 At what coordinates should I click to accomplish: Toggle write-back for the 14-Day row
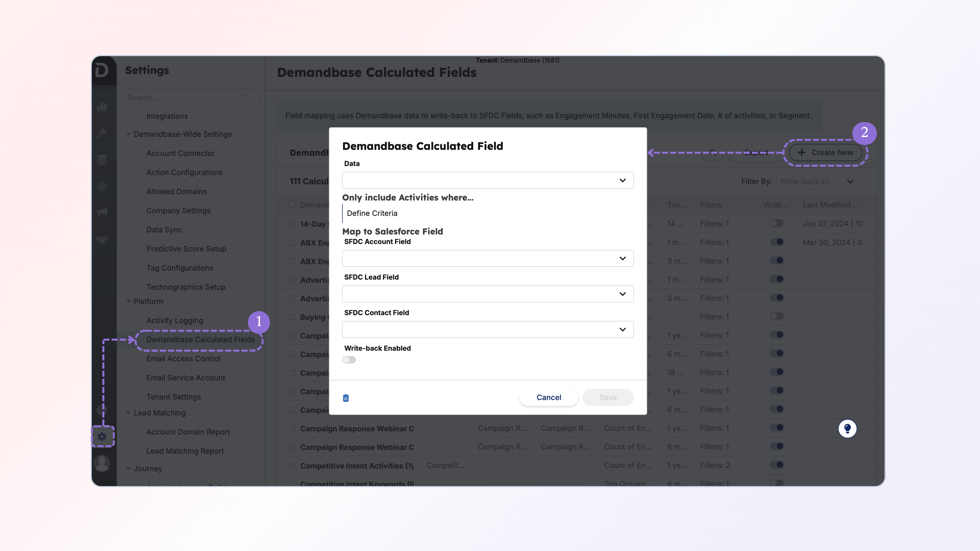[776, 223]
